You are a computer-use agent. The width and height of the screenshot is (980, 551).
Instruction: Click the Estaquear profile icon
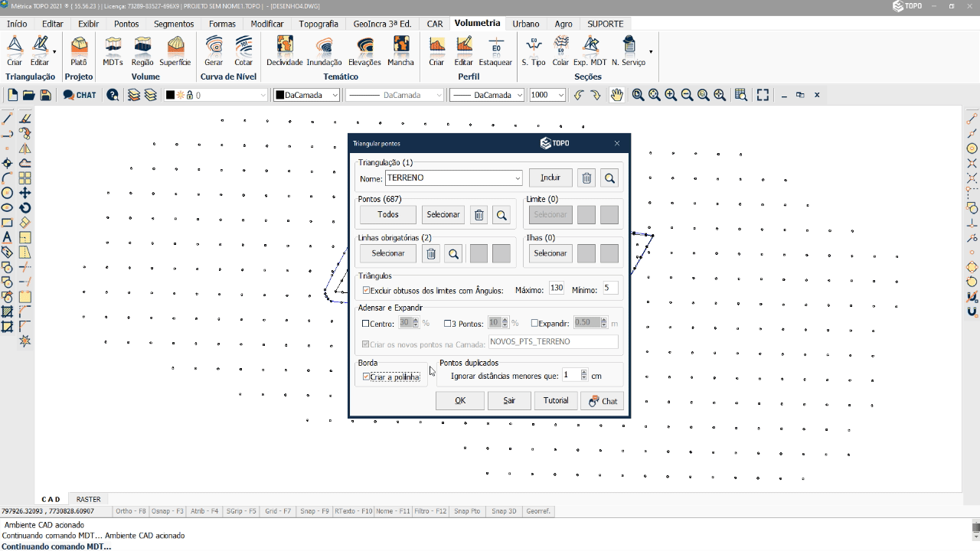pyautogui.click(x=495, y=51)
